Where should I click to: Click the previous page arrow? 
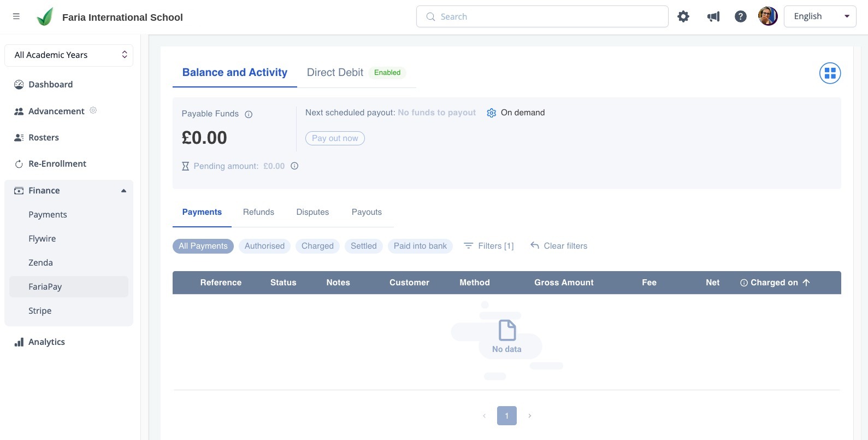[x=484, y=416]
